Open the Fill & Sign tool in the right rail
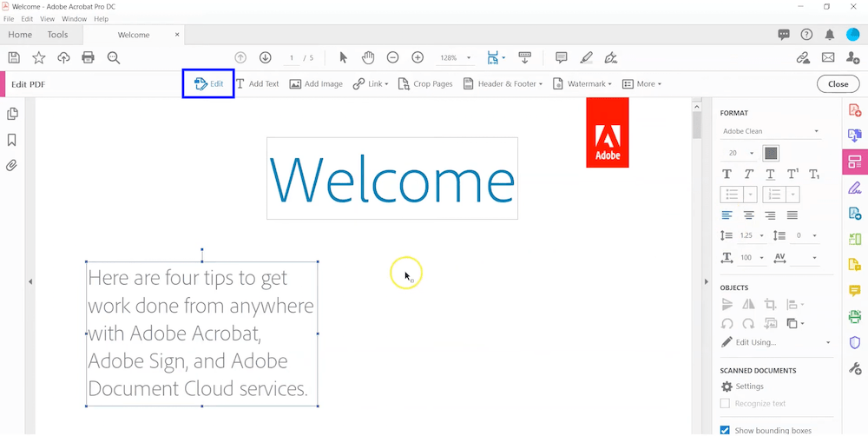 (855, 188)
